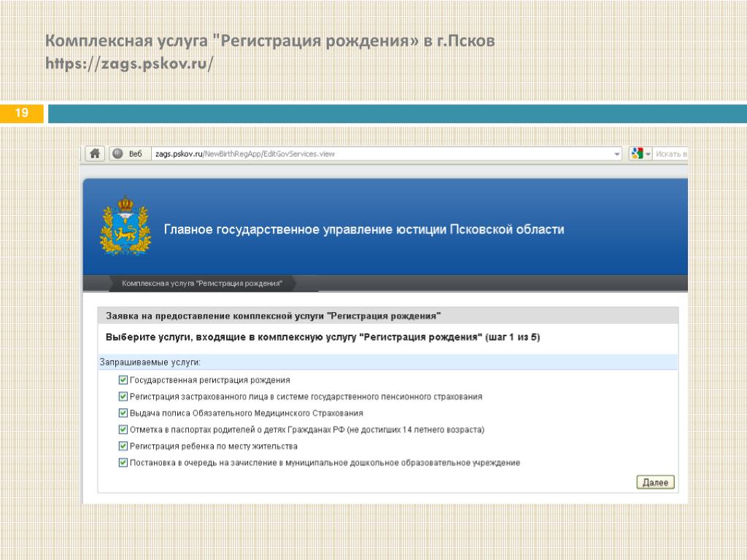747x560 pixels.
Task: Click the zags.pskov.ru address bar field
Action: coord(387,154)
